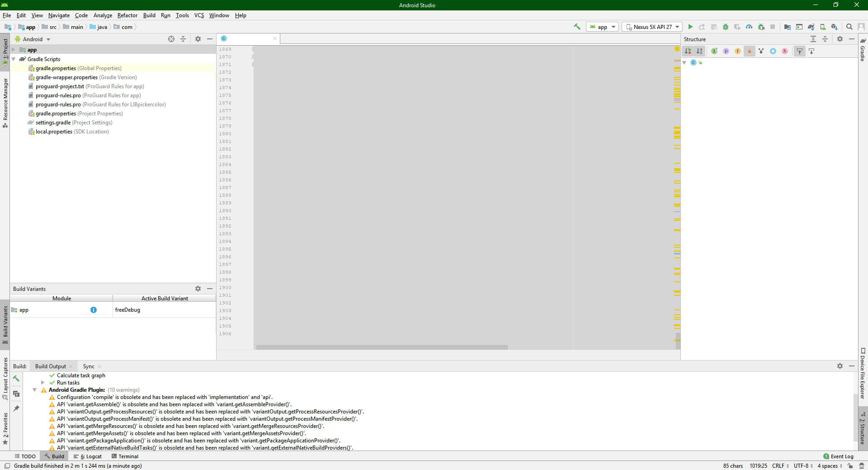Collapse all nodes in Structure panel
This screenshot has height=470, width=868.
825,39
